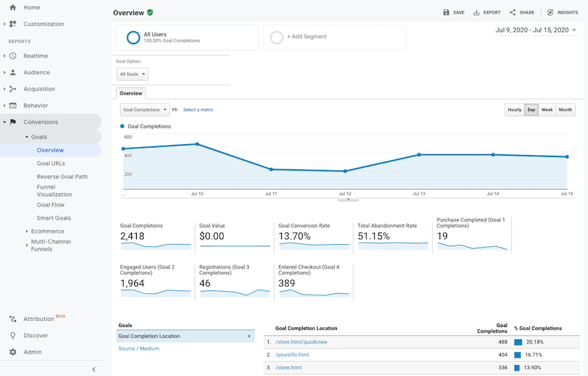Open Goal Flow report

point(50,205)
